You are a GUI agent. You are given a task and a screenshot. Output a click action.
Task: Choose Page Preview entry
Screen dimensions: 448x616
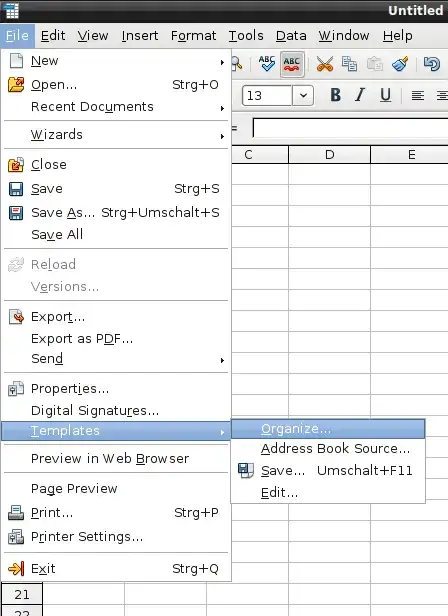point(116,488)
